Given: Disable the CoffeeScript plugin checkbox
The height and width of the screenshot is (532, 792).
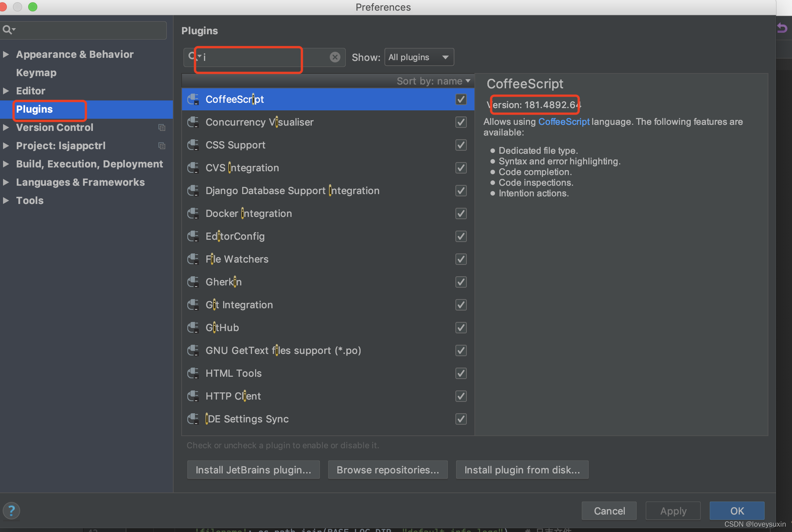Looking at the screenshot, I should (461, 99).
